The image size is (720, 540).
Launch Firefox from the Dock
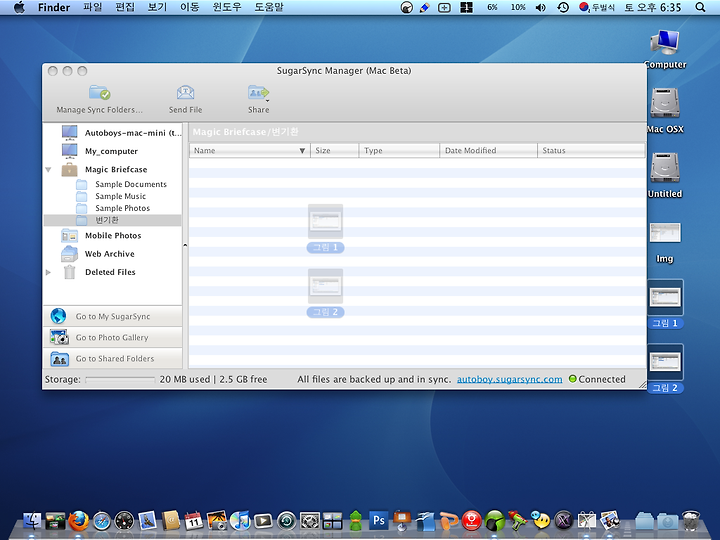click(79, 521)
